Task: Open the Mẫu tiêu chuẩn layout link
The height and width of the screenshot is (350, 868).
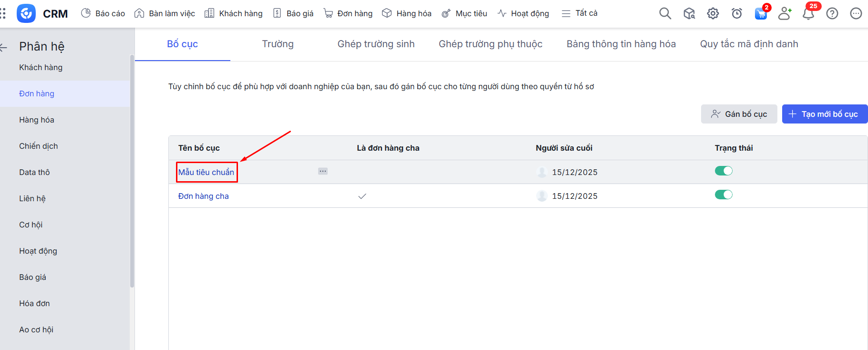Action: coord(206,172)
